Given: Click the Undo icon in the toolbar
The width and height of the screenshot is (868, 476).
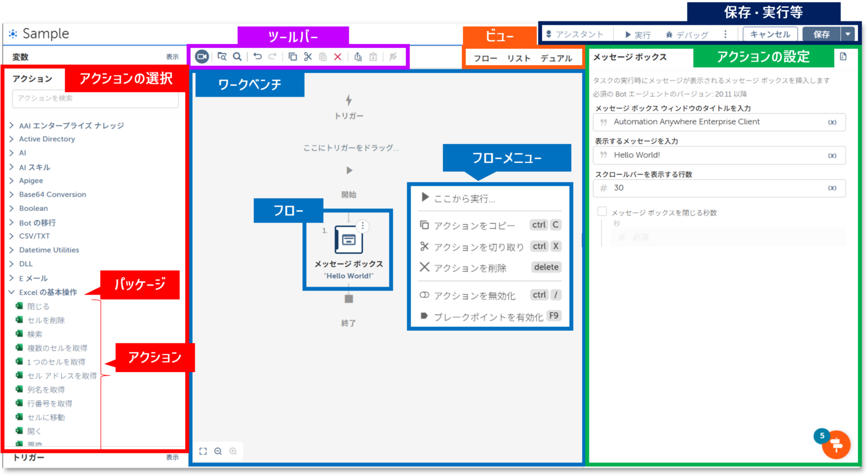Looking at the screenshot, I should (258, 57).
